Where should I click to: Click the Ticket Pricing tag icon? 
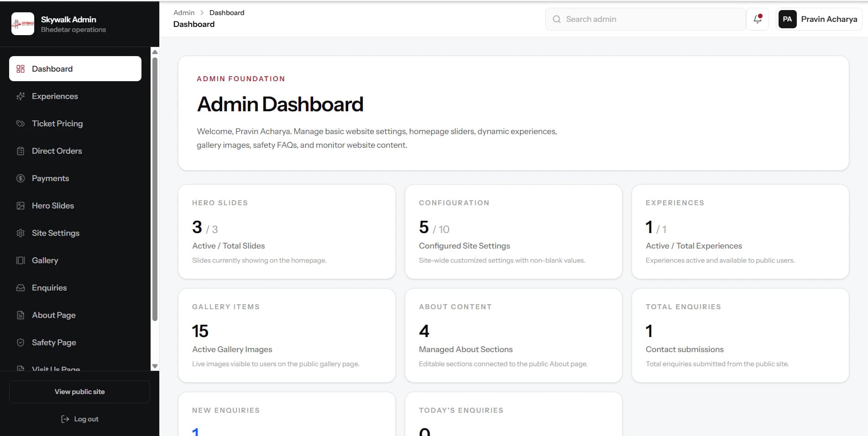click(x=21, y=124)
